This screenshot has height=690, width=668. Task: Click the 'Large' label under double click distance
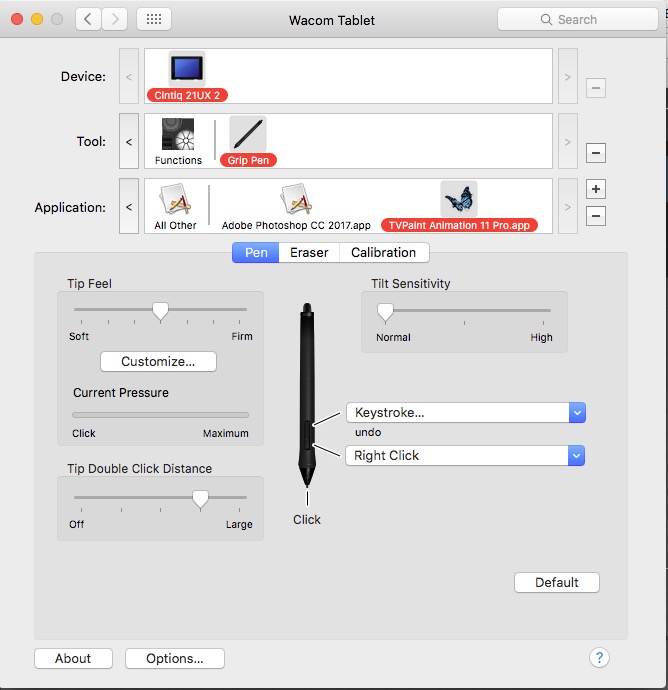pyautogui.click(x=239, y=525)
